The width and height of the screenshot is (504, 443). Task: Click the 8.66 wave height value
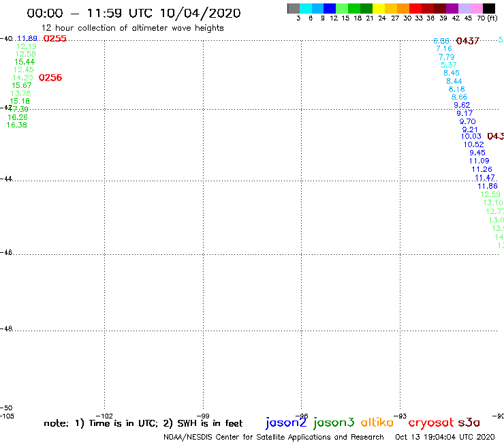point(459,97)
